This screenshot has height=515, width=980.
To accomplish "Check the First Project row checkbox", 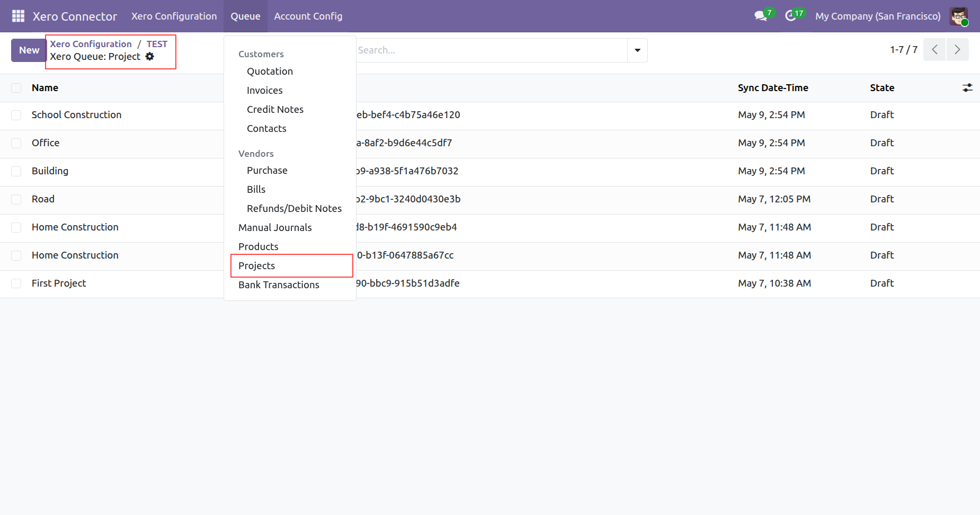I will click(16, 283).
